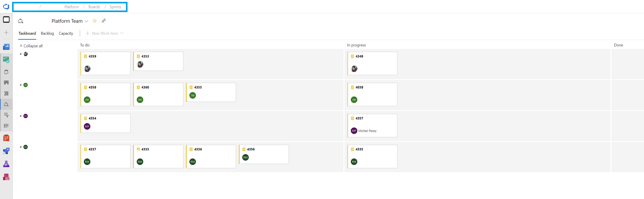This screenshot has width=644, height=199.
Task: Open the Platform Team selector dropdown
Action: tap(86, 21)
